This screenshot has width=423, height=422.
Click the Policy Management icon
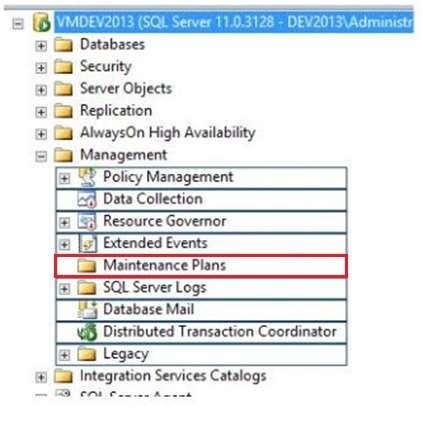(87, 177)
